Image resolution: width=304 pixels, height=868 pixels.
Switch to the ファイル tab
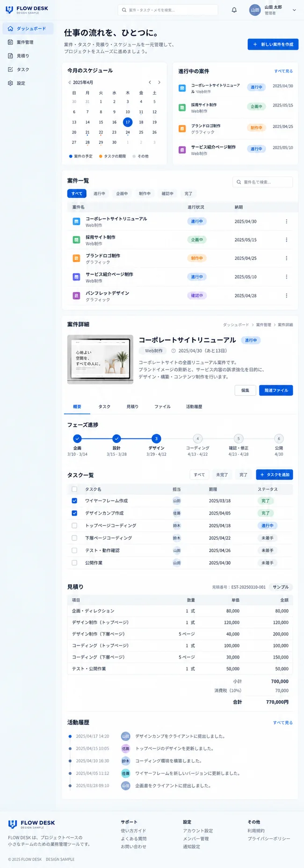(163, 407)
